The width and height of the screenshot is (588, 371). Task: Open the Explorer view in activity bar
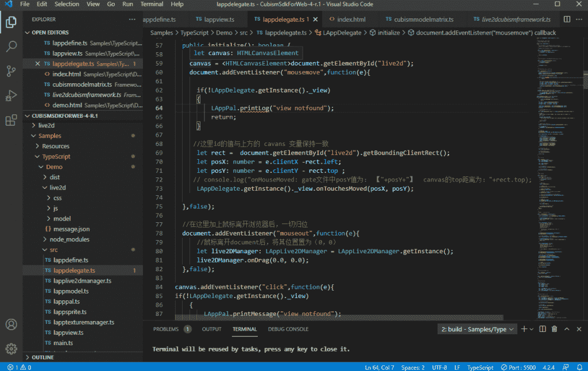[11, 22]
